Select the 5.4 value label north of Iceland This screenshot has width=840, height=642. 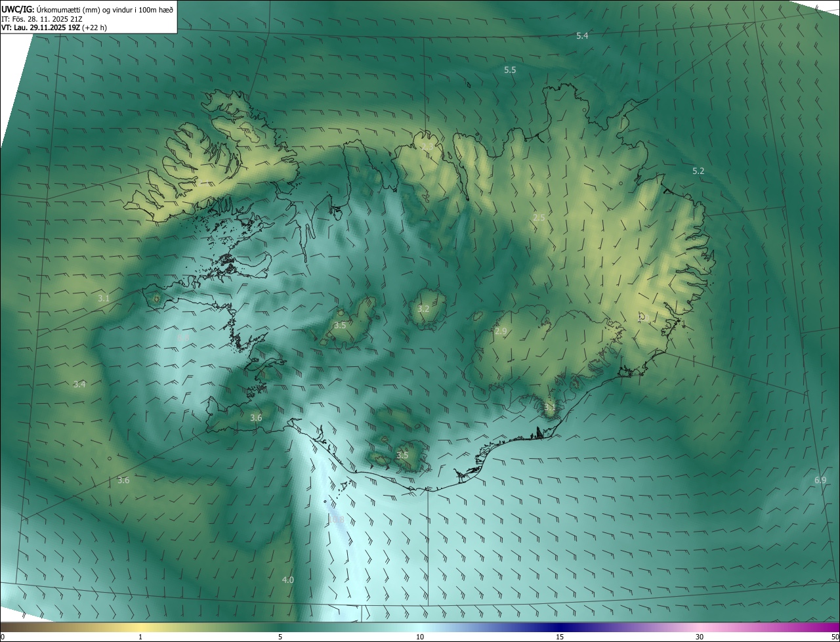click(x=582, y=35)
